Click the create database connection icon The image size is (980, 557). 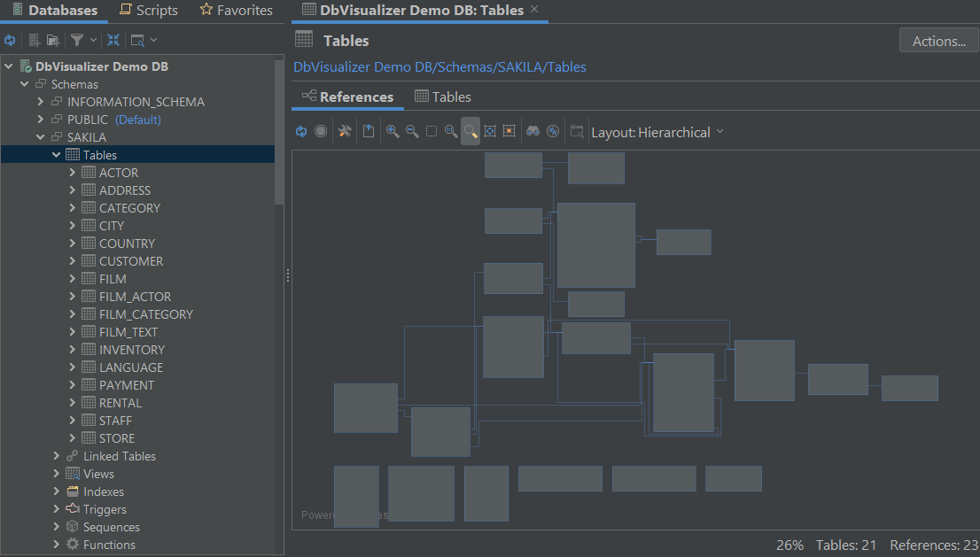pyautogui.click(x=35, y=41)
